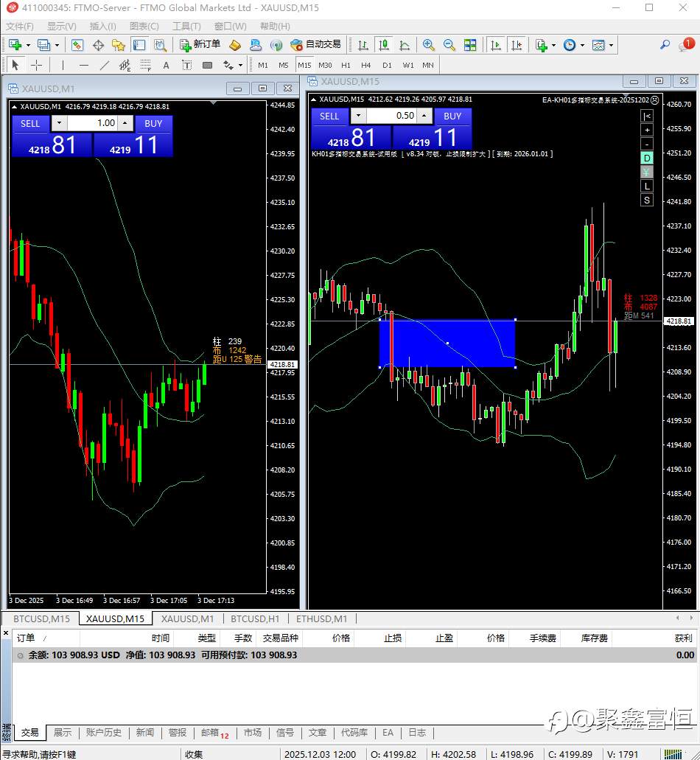The image size is (700, 760).
Task: Open the Data Window crosshair icon
Action: (x=98, y=45)
